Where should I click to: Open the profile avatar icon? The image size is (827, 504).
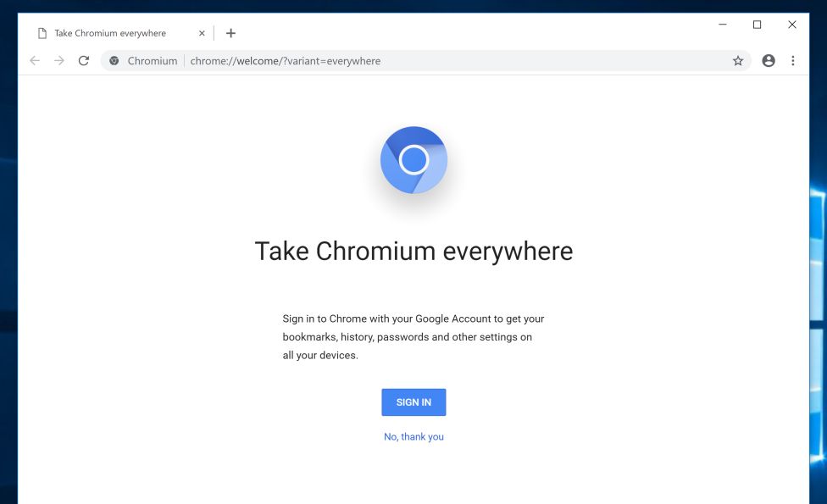768,60
